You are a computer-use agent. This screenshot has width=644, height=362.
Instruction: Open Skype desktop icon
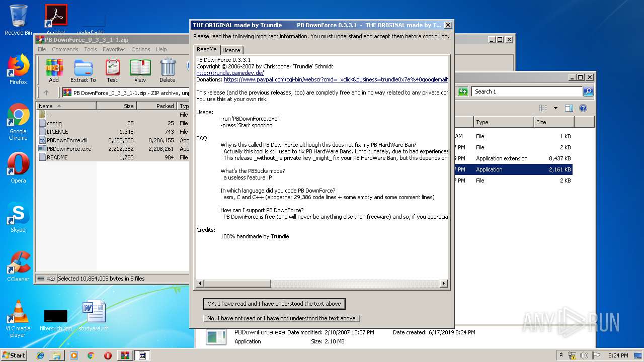[x=18, y=217]
